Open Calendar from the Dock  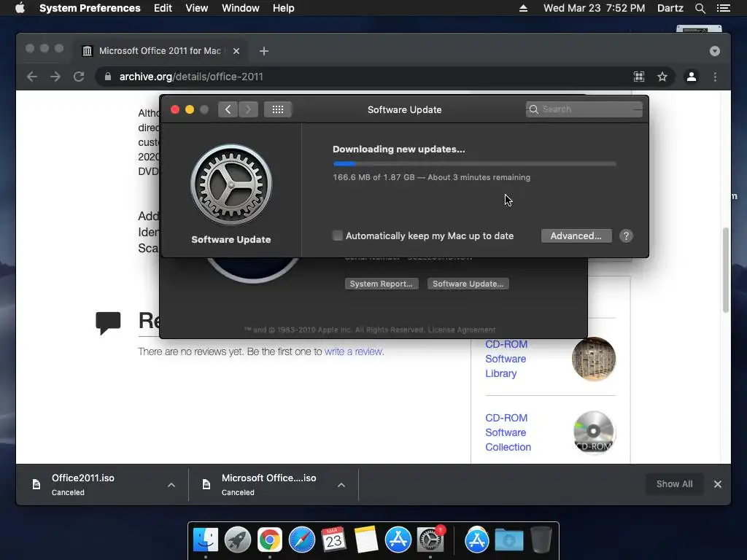tap(333, 540)
